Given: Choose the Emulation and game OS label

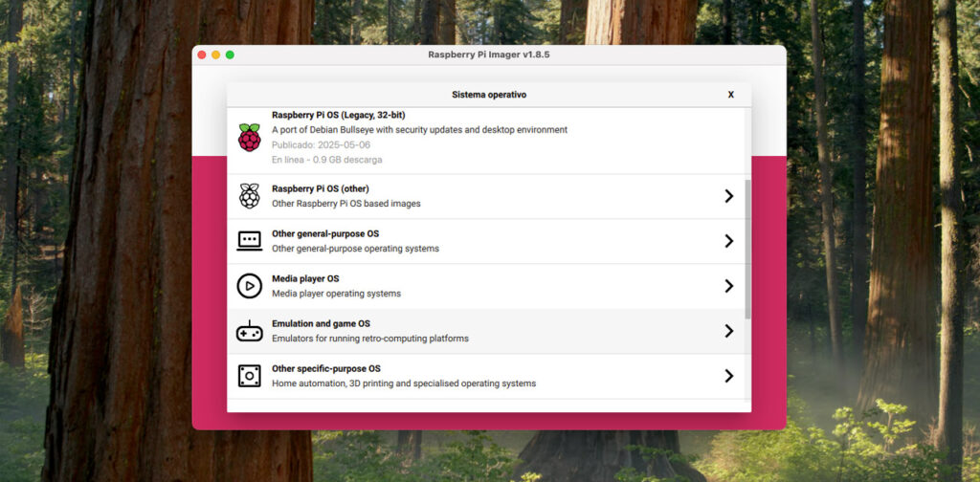Looking at the screenshot, I should [321, 323].
